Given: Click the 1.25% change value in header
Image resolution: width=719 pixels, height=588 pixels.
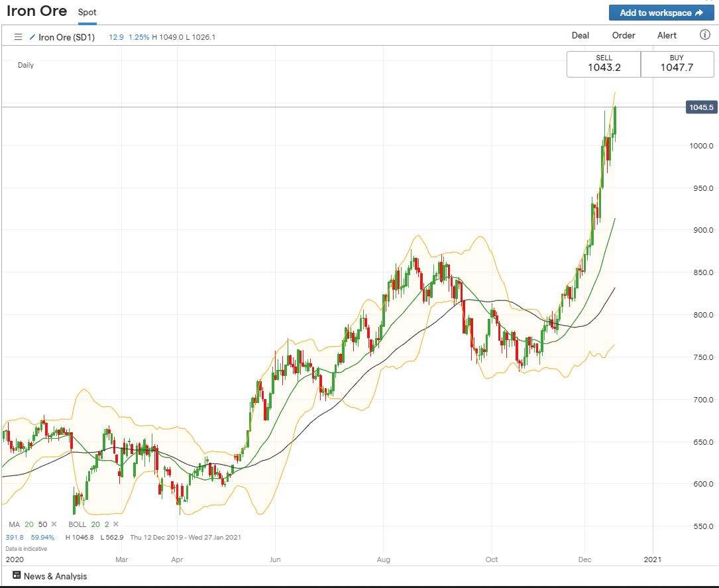Looking at the screenshot, I should 138,37.
